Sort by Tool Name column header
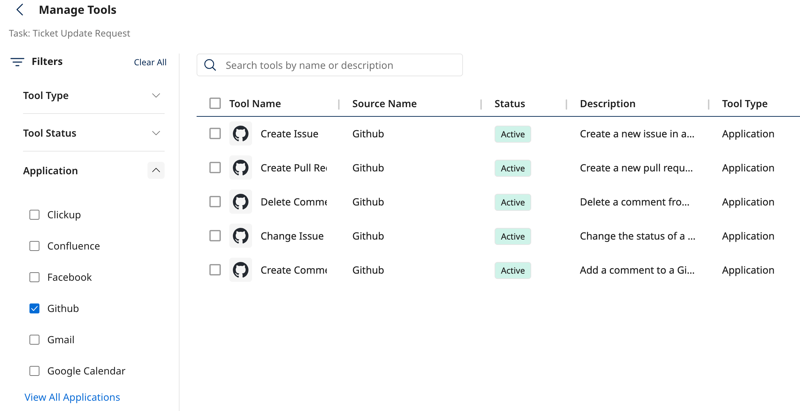 [255, 104]
